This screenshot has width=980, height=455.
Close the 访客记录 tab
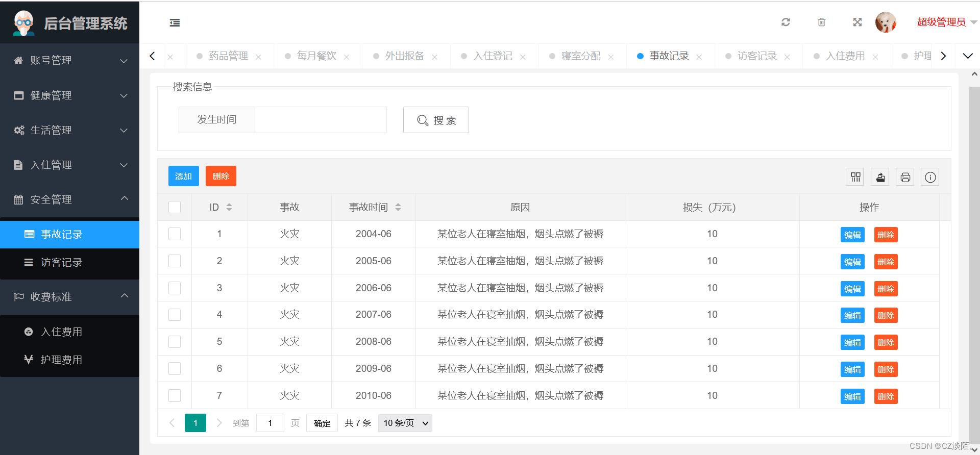pyautogui.click(x=787, y=57)
